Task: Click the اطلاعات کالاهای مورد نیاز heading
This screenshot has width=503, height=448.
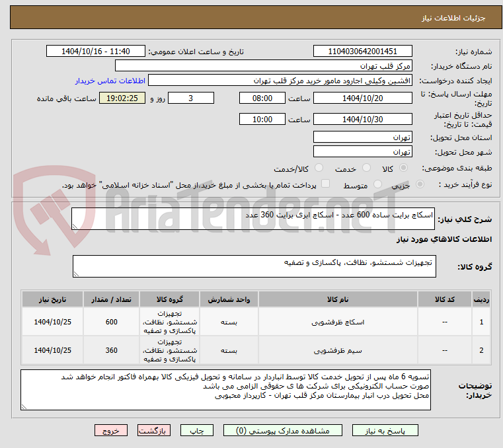Action: [444, 240]
